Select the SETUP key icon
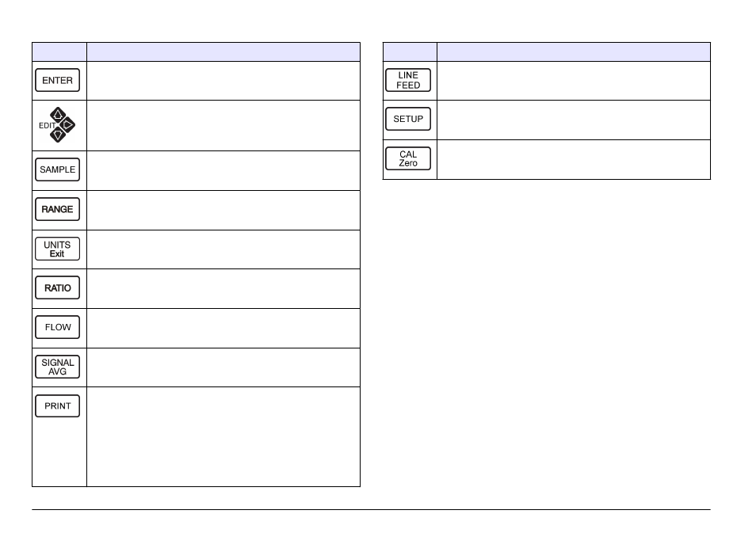Viewport: 756px width, 533px height. [408, 119]
